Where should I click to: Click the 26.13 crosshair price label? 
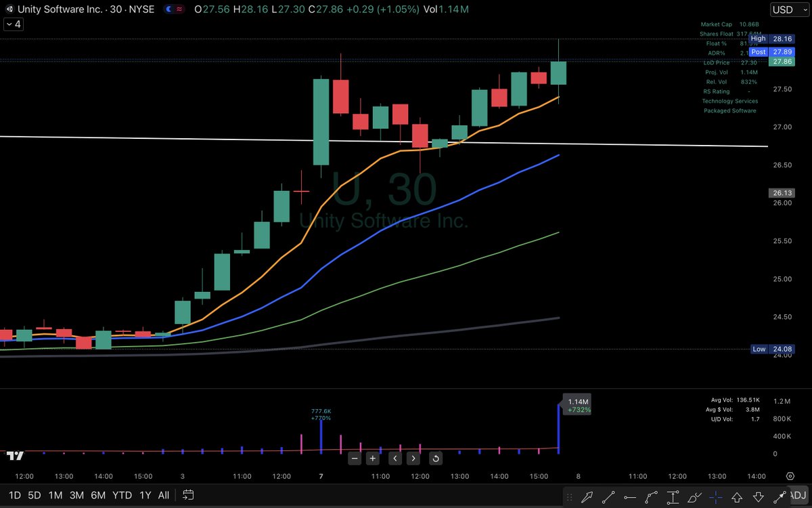click(x=780, y=192)
